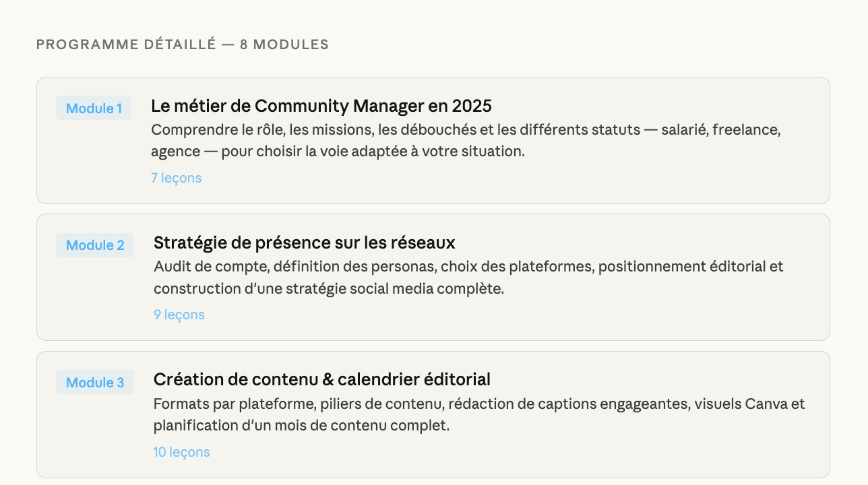Image resolution: width=868 pixels, height=485 pixels.
Task: Expand the "10 leçons" lesson list
Action: [181, 452]
